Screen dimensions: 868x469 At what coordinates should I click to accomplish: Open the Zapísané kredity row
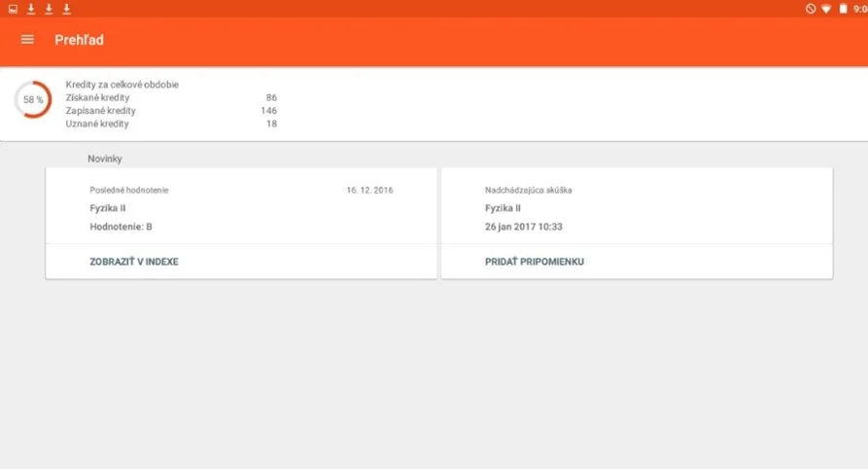(170, 111)
